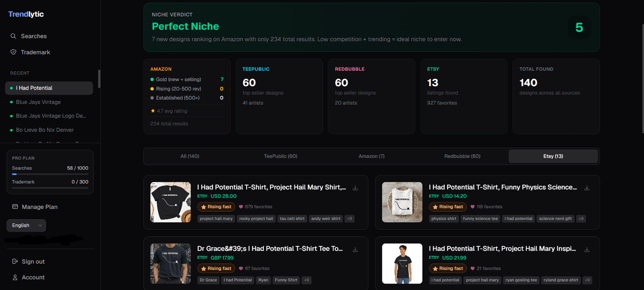Click the 41 artists text in TeePublic card

[x=253, y=103]
